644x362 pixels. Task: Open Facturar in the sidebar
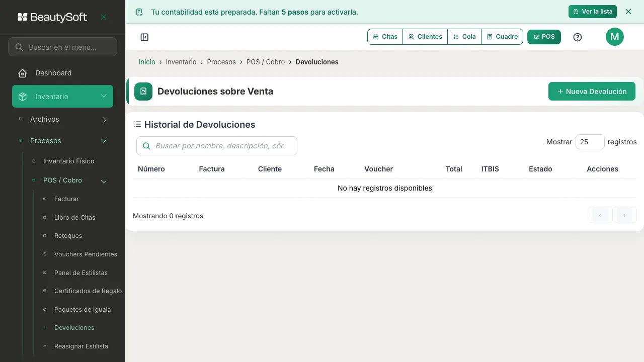[66, 199]
